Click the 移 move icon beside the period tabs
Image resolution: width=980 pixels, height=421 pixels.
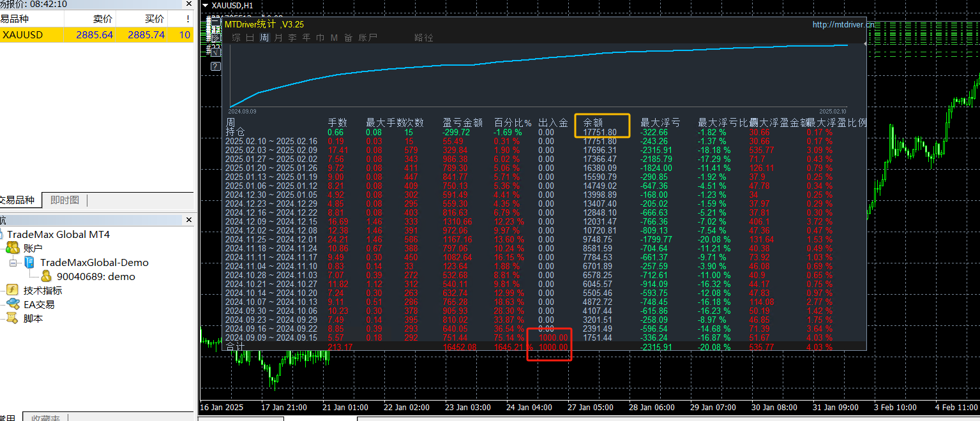(215, 38)
